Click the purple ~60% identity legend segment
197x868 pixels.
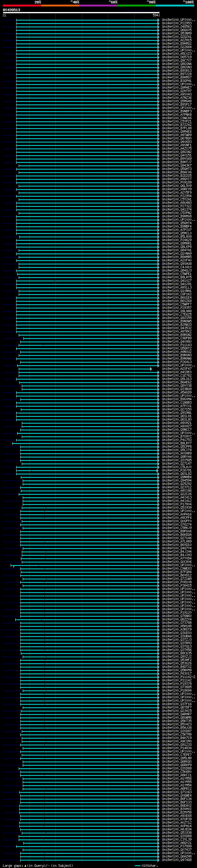98,6
